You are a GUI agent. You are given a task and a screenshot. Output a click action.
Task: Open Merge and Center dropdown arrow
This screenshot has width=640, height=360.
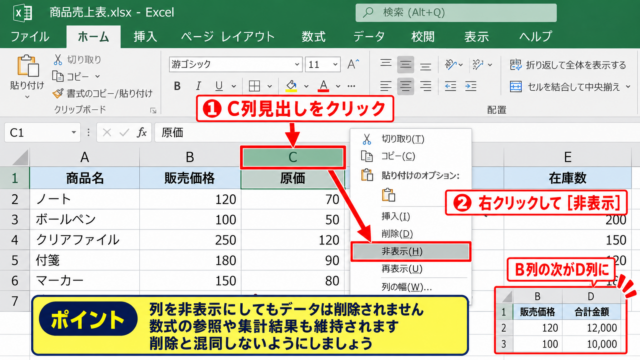point(628,87)
